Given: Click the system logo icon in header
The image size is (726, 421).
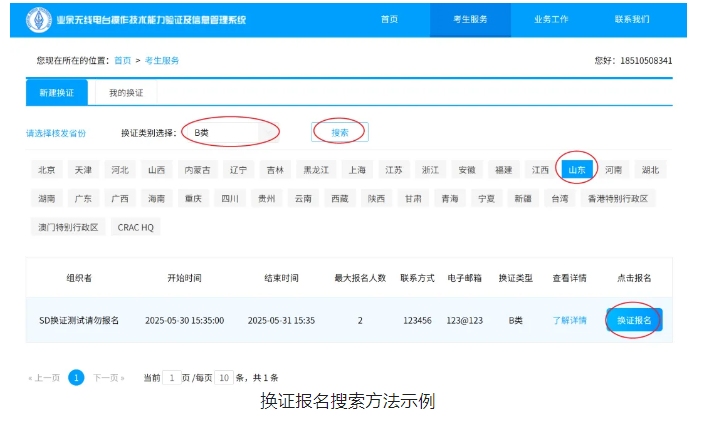Looking at the screenshot, I should click(39, 20).
